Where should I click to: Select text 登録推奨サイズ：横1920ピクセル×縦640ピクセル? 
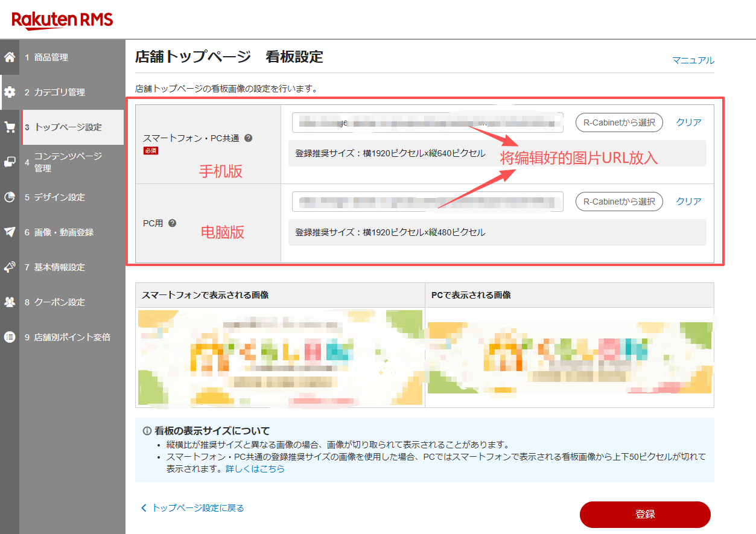click(x=390, y=153)
